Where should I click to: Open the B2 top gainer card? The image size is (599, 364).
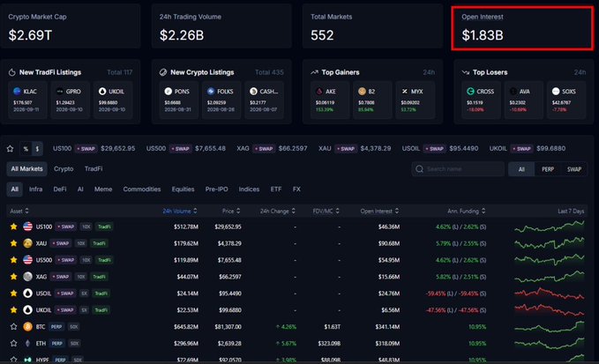(x=372, y=100)
